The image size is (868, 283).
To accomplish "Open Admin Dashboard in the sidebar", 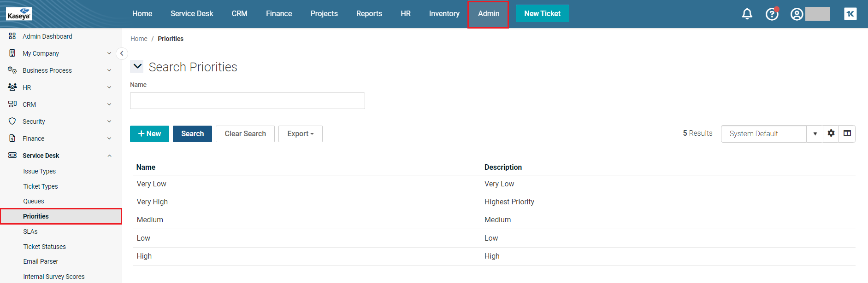I will [x=47, y=36].
